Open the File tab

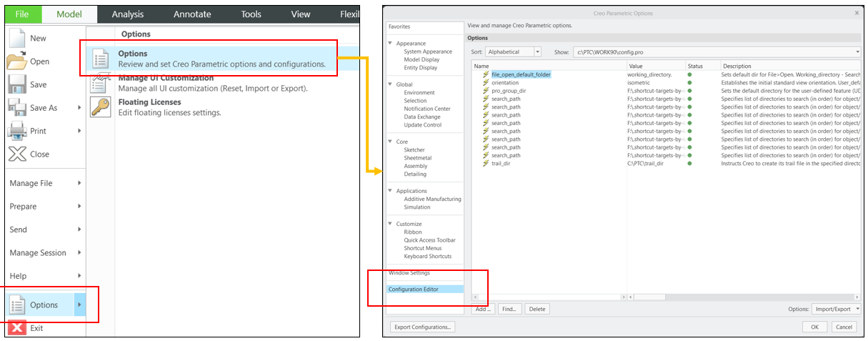[21, 14]
